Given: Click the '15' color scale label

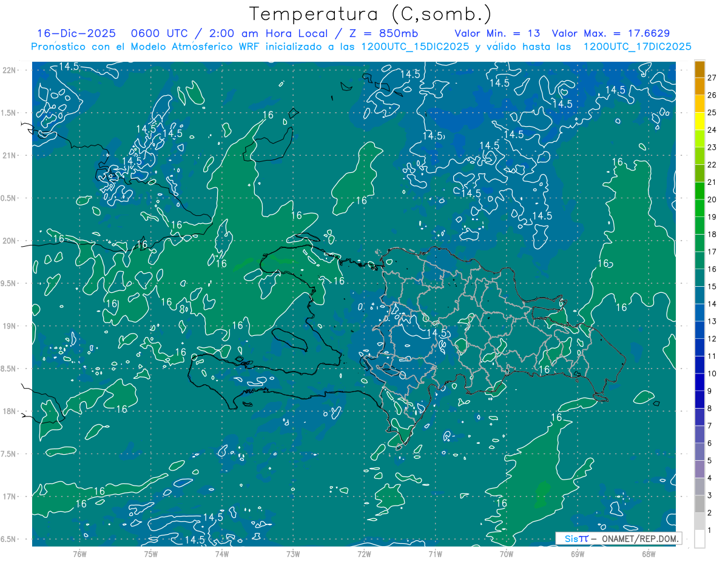Looking at the screenshot, I should [x=712, y=286].
